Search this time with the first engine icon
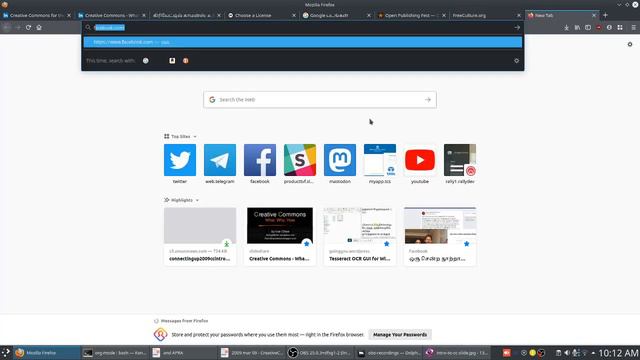Screen dimensions: 640x360 tap(146, 60)
